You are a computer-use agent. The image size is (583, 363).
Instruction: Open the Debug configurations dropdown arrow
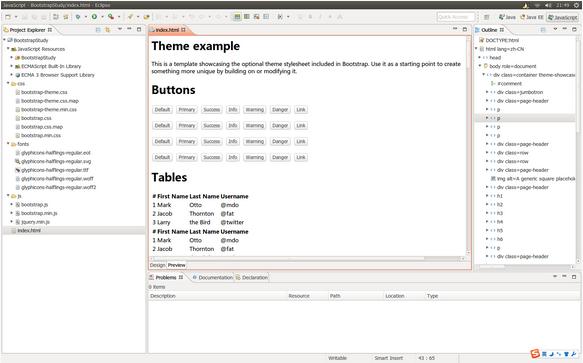[85, 17]
